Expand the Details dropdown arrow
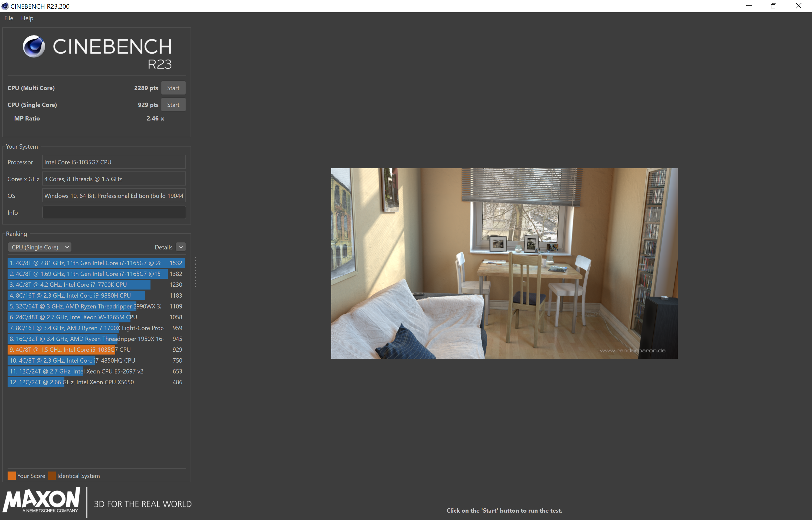Image resolution: width=812 pixels, height=520 pixels. 181,247
